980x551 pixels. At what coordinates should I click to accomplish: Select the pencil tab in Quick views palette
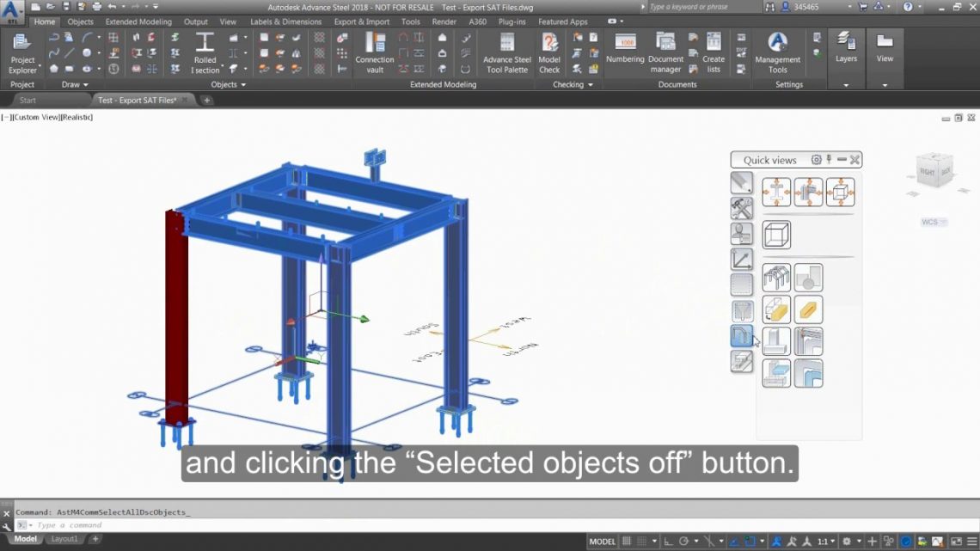coord(742,182)
